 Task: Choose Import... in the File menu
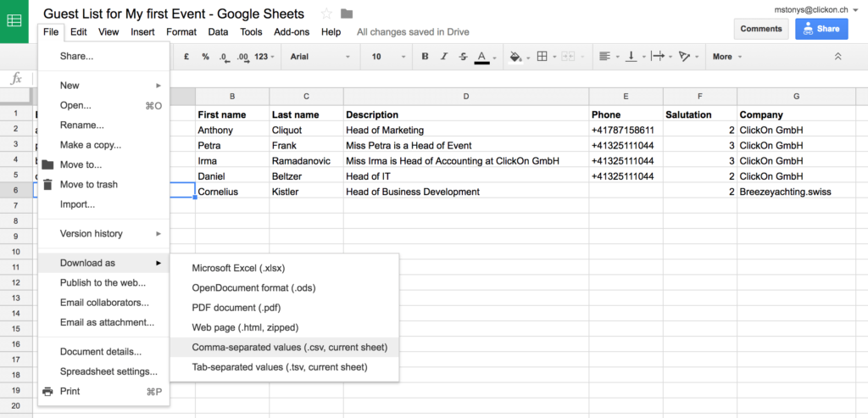coord(104,204)
